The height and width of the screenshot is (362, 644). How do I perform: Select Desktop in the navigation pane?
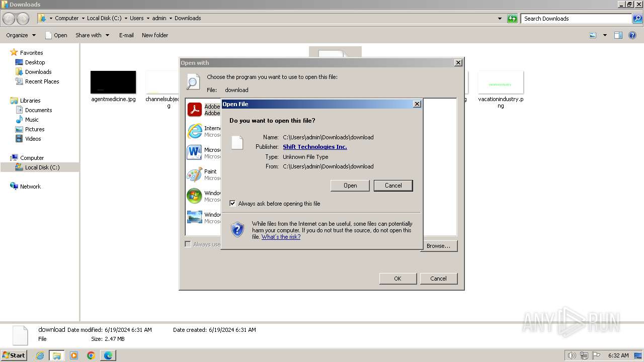35,62
